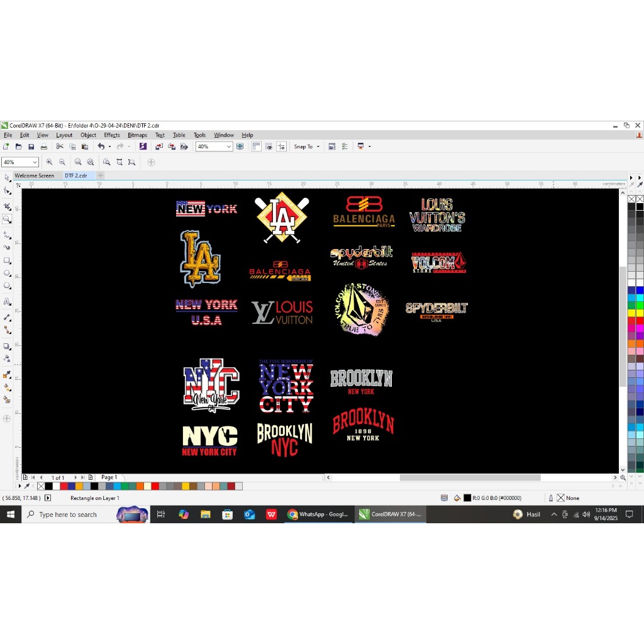644x644 pixels.
Task: Toggle Show Grid button
Action: [269, 146]
